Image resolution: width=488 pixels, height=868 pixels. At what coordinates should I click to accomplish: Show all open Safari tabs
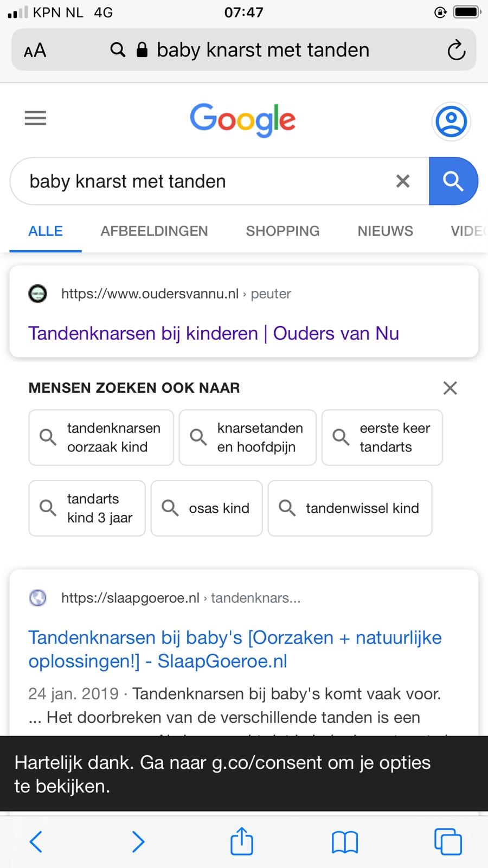click(448, 842)
